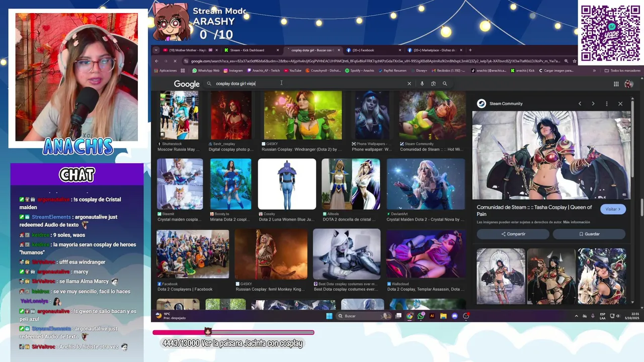The width and height of the screenshot is (644, 362).
Task: Open femI Monkey King cosplay thumbnail
Action: click(271, 254)
